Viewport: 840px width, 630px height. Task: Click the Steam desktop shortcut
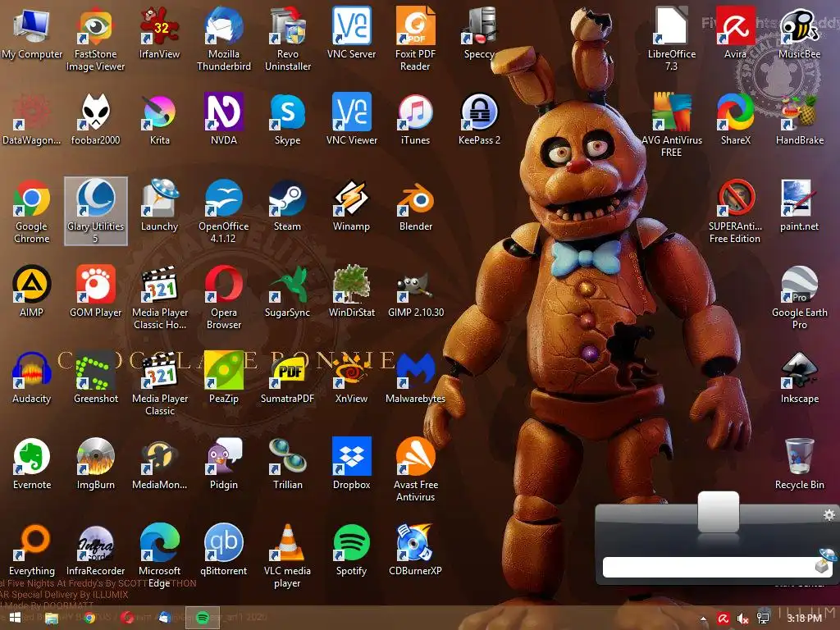tap(287, 206)
